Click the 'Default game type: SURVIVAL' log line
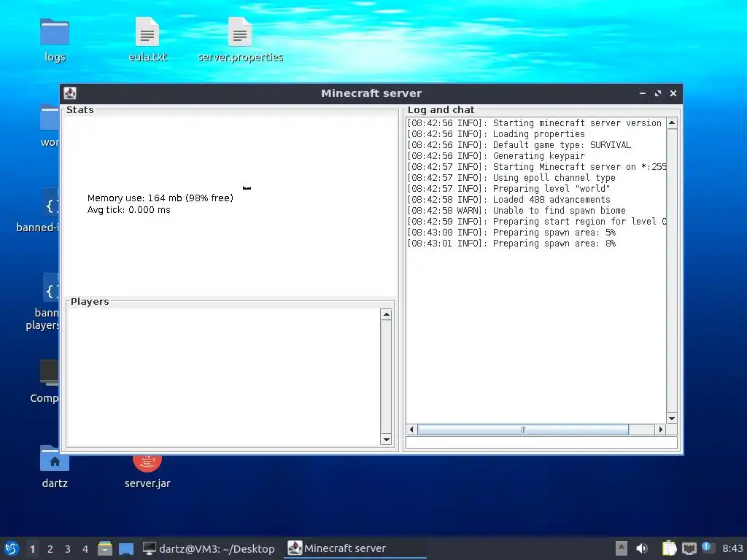The height and width of the screenshot is (560, 747). (519, 145)
